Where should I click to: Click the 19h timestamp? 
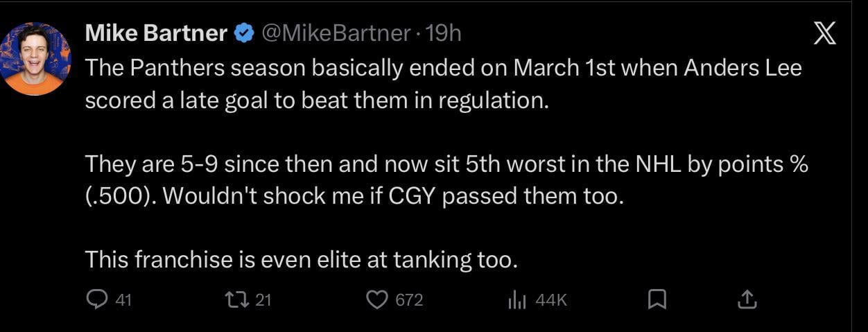pos(444,33)
